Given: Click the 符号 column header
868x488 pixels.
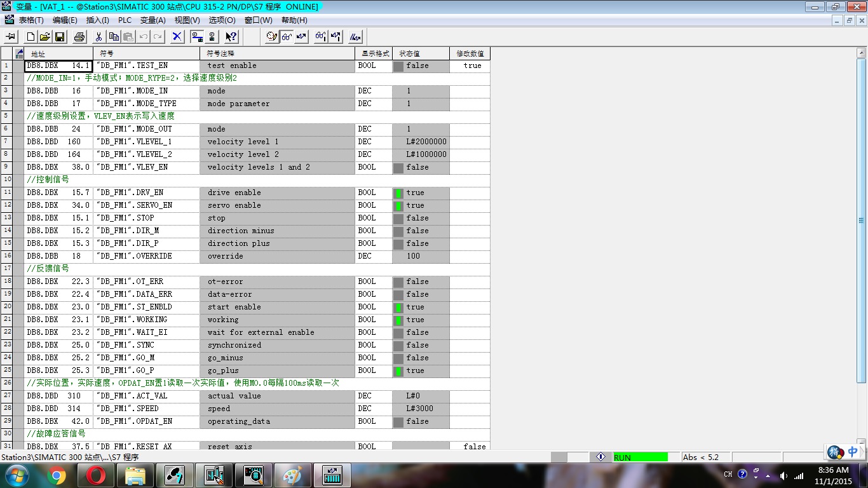Looking at the screenshot, I should 146,53.
